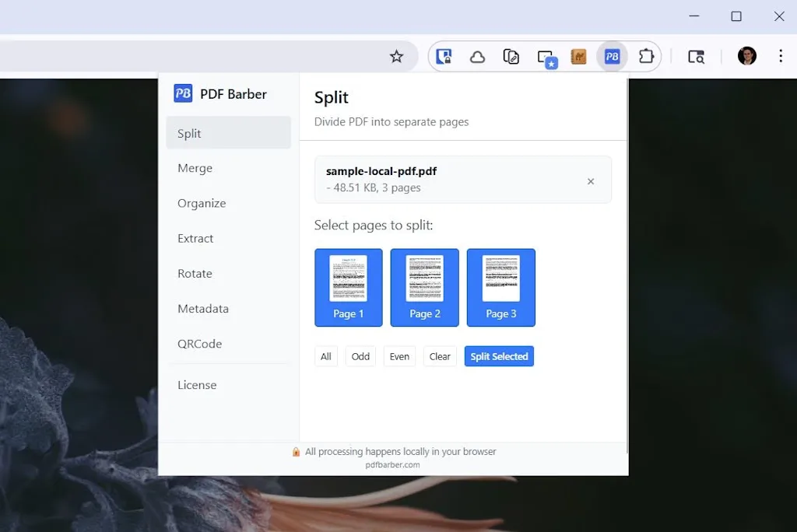The image size is (797, 532).
Task: Open the Organize section in sidebar
Action: coord(202,203)
